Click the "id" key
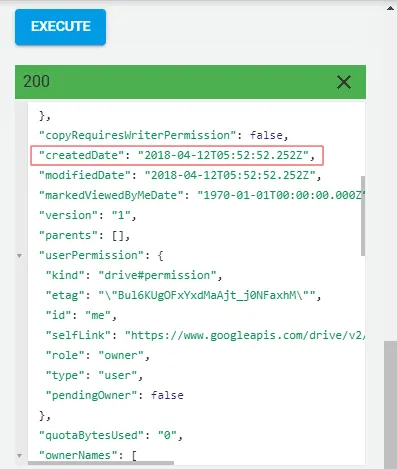This screenshot has width=397, height=469. [58, 315]
